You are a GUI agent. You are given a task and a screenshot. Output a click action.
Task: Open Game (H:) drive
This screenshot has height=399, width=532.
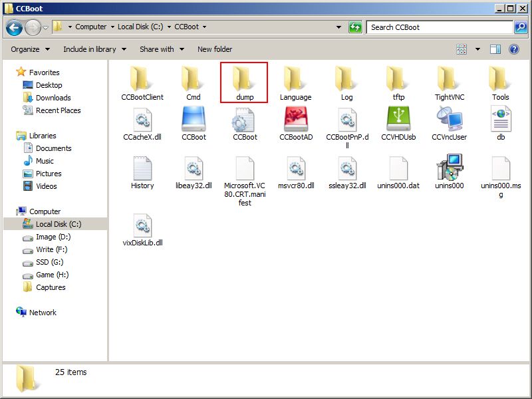coord(45,275)
